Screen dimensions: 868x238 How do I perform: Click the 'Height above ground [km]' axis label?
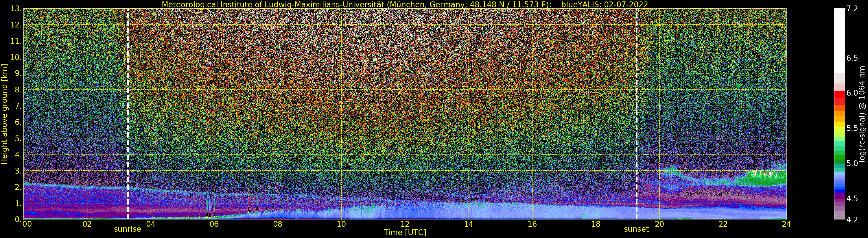click(x=4, y=114)
